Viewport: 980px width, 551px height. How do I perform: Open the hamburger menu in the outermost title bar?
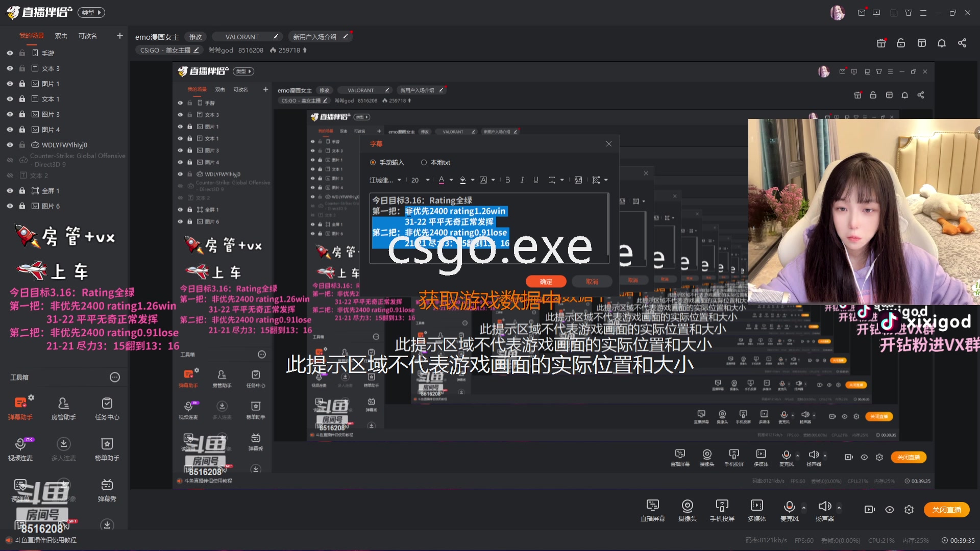pos(923,13)
